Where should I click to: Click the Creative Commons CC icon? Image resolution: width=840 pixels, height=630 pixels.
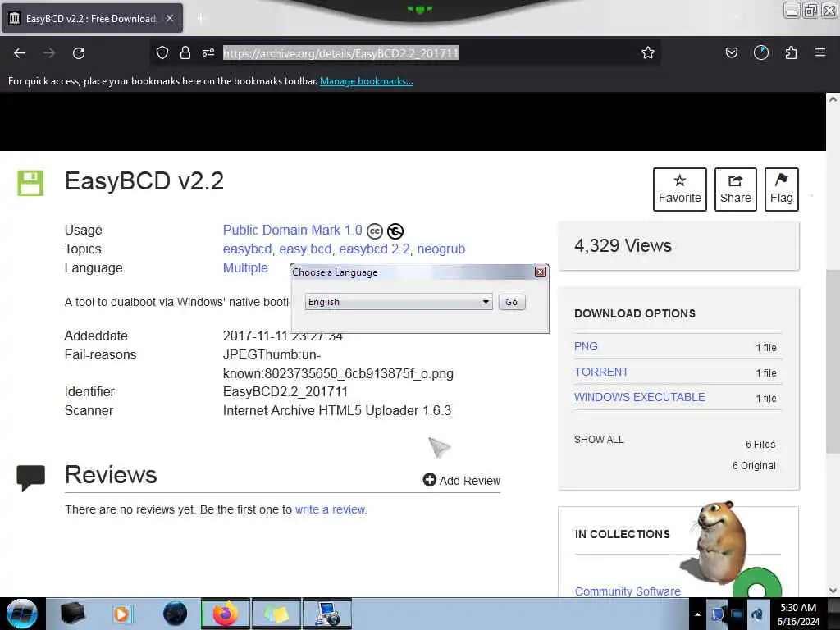coord(375,231)
